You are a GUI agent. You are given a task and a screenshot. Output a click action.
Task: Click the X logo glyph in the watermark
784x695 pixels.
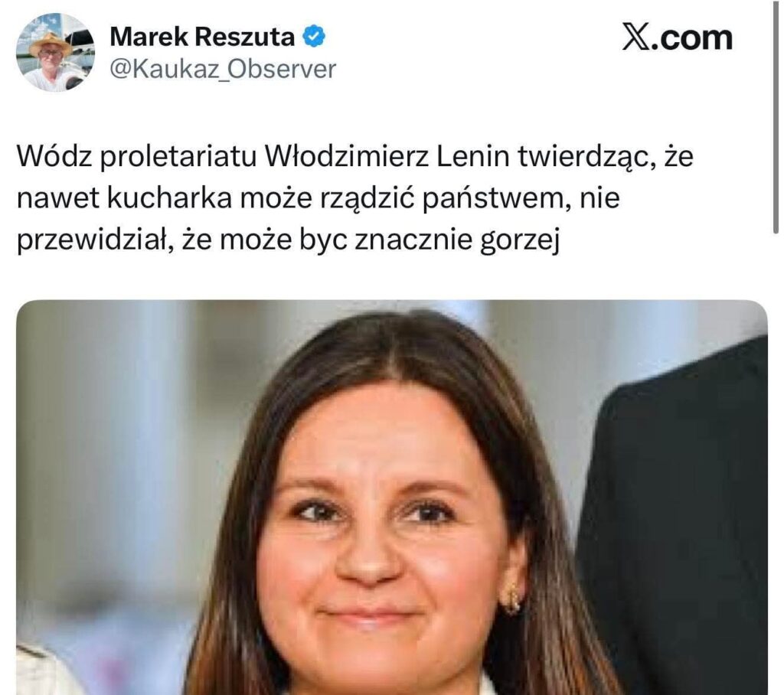pos(636,37)
